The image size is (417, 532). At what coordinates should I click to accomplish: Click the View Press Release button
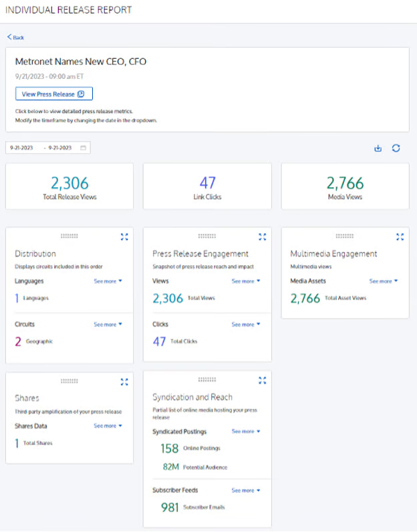tap(54, 94)
